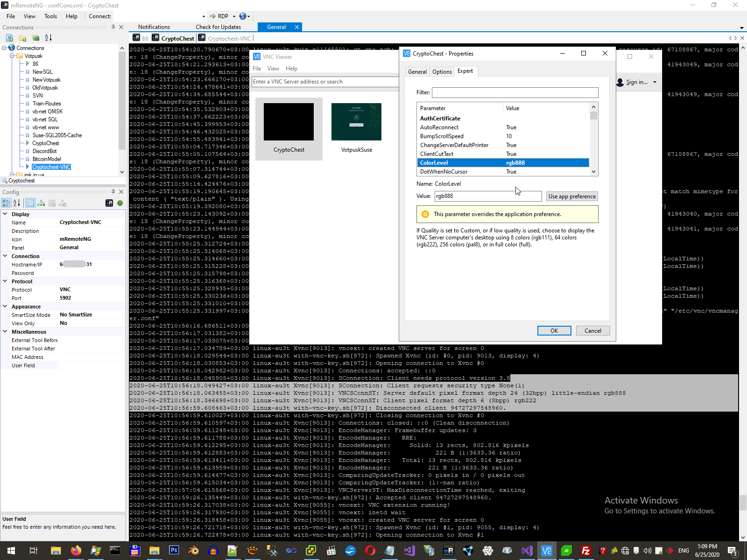The height and width of the screenshot is (560, 747).
Task: Click Cancel in the Properties dialog
Action: [x=592, y=331]
